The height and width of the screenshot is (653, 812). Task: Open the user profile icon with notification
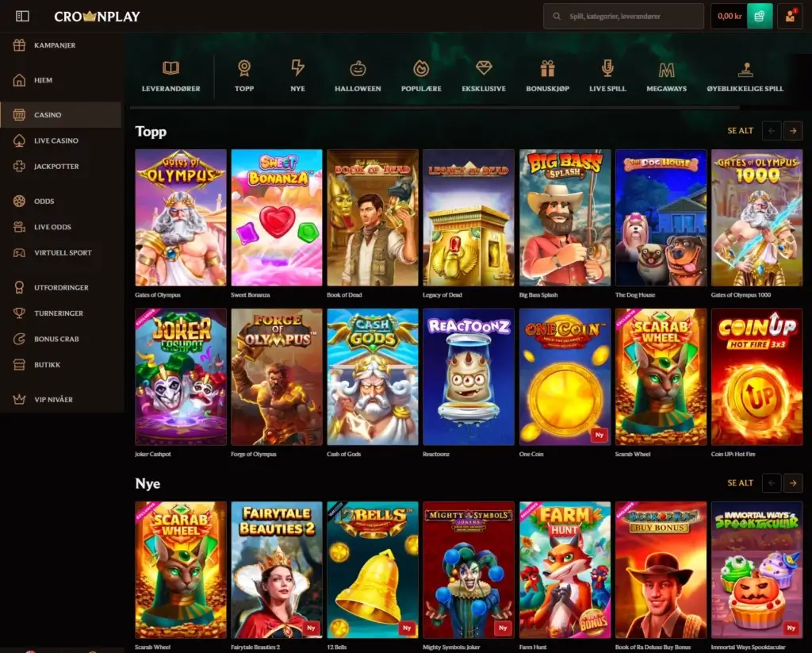click(x=790, y=16)
